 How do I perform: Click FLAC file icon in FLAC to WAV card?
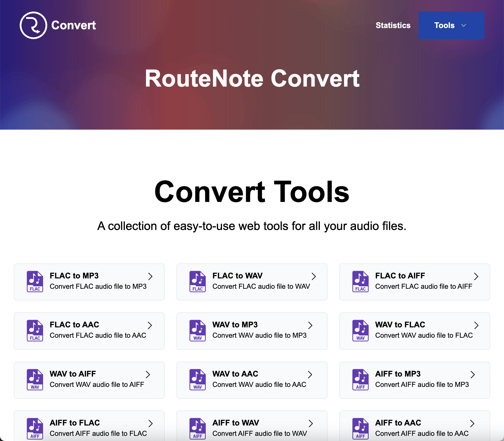[197, 282]
